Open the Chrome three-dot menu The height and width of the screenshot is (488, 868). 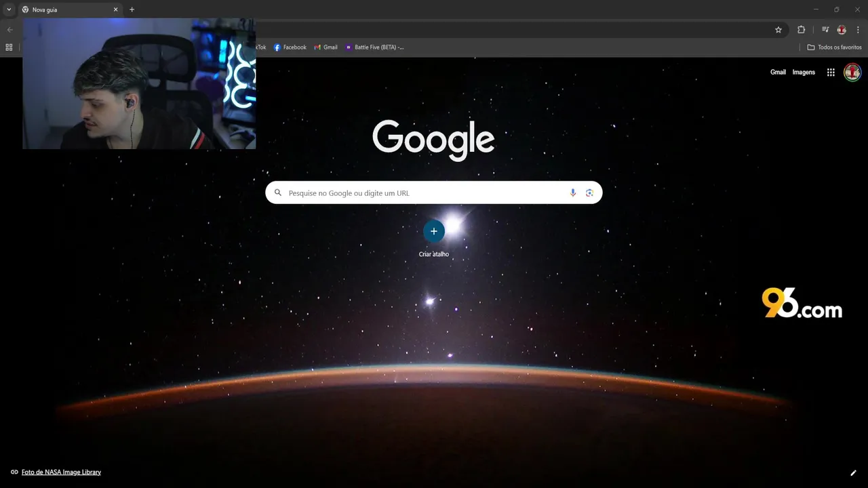click(x=858, y=30)
